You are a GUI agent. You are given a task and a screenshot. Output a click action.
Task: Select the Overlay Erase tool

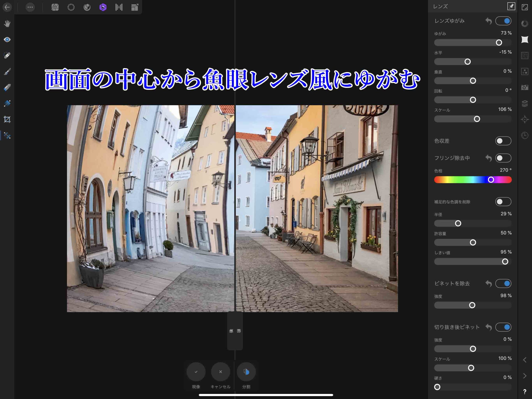(7, 87)
